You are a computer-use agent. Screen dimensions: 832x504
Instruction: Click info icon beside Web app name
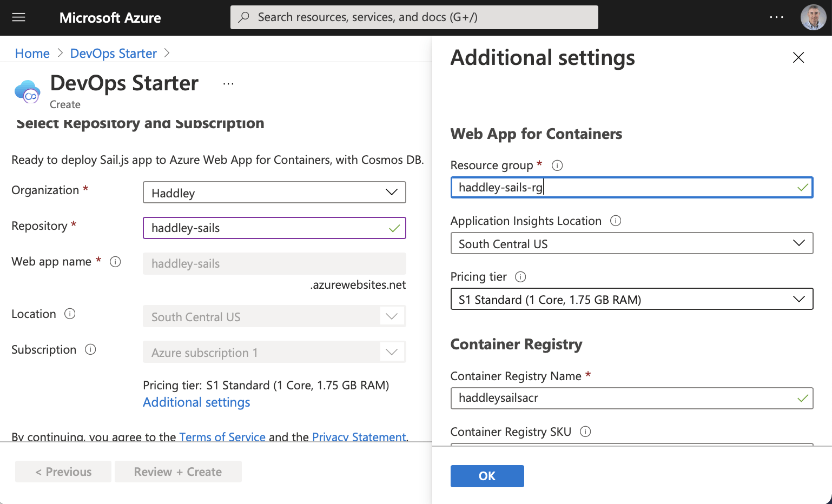115,262
